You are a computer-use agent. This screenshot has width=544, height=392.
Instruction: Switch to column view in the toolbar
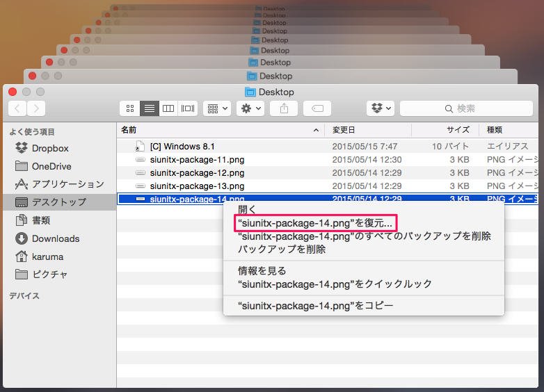click(x=168, y=108)
